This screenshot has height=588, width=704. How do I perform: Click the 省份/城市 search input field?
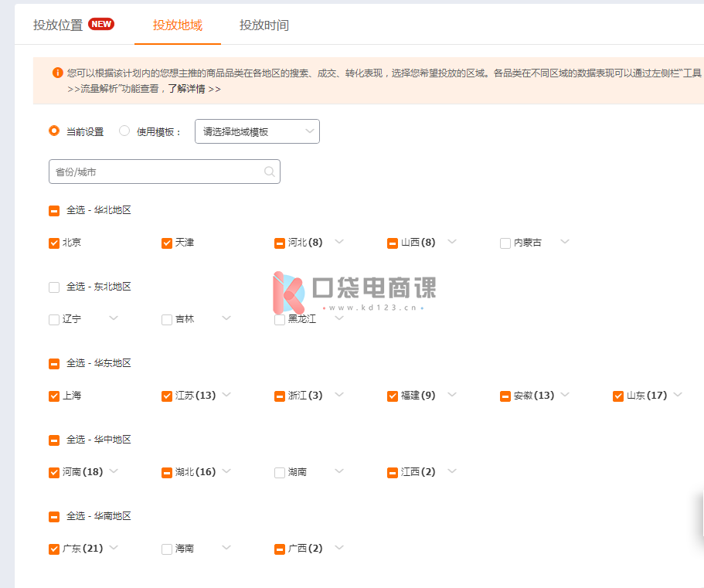(155, 172)
